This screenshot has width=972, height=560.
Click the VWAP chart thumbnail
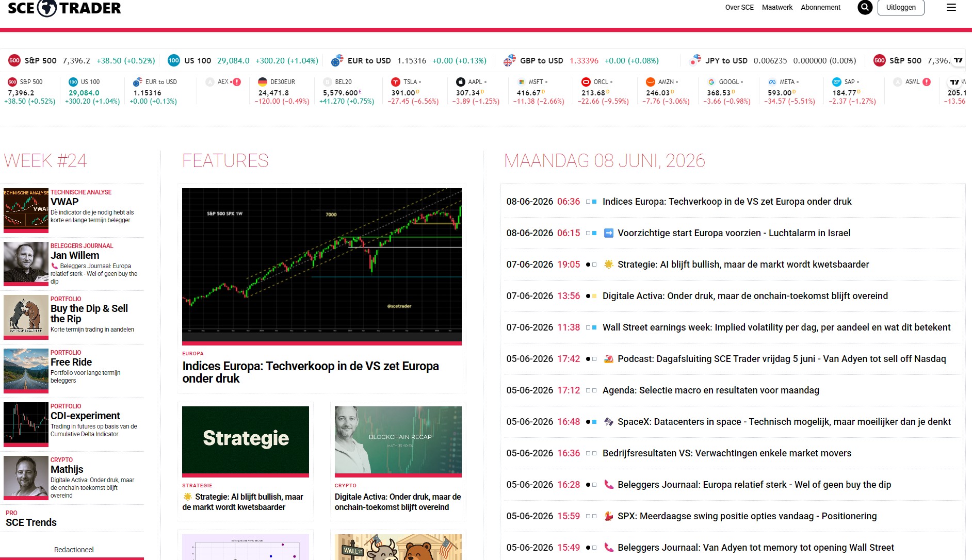tap(26, 210)
